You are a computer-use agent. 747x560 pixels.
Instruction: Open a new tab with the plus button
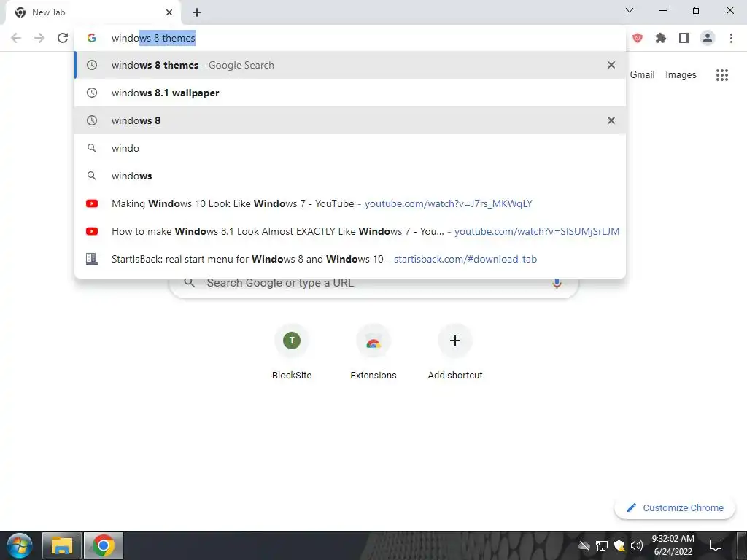(x=197, y=12)
